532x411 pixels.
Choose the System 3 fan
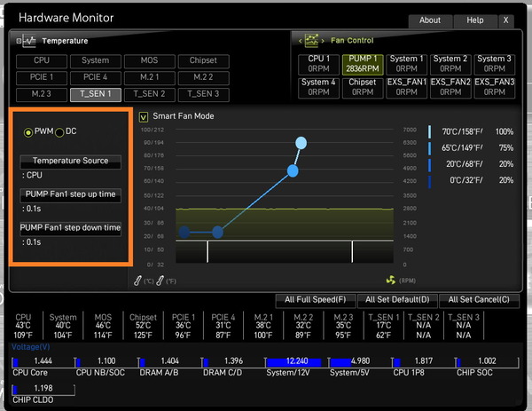pos(495,64)
